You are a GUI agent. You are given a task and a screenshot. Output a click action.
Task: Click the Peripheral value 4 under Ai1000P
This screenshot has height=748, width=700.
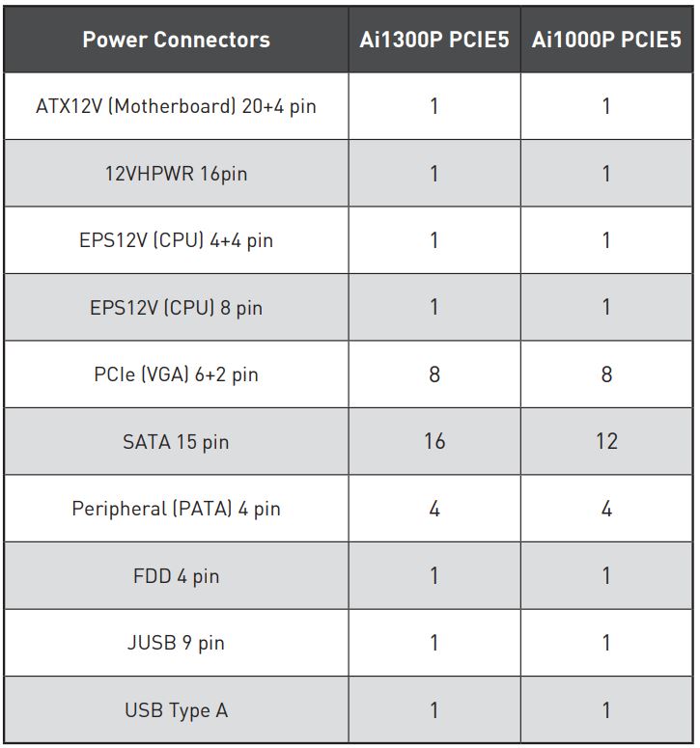[x=606, y=508]
